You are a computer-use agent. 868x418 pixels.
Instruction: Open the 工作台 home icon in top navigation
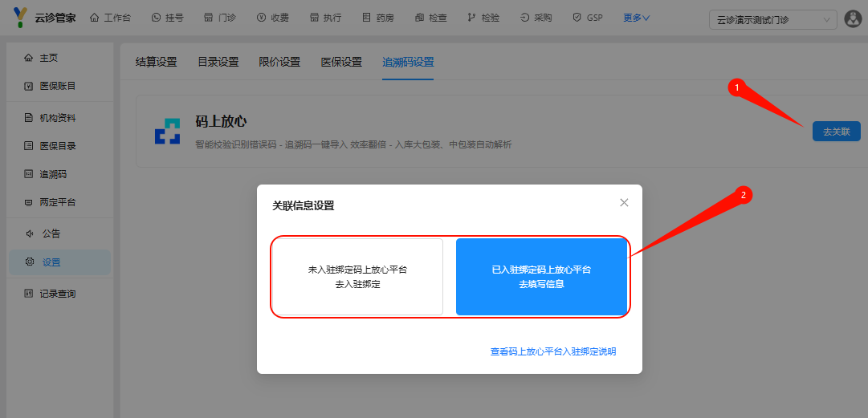tap(110, 18)
